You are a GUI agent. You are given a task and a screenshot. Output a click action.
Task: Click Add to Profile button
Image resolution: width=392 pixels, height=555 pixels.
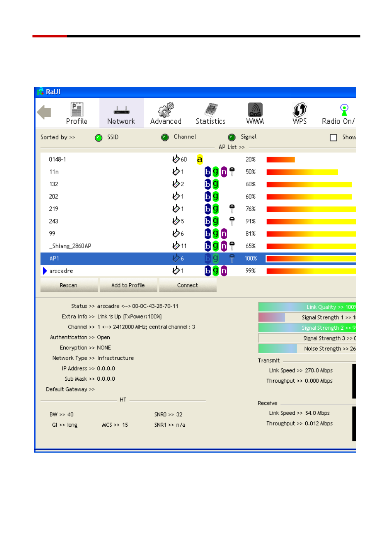click(x=128, y=285)
